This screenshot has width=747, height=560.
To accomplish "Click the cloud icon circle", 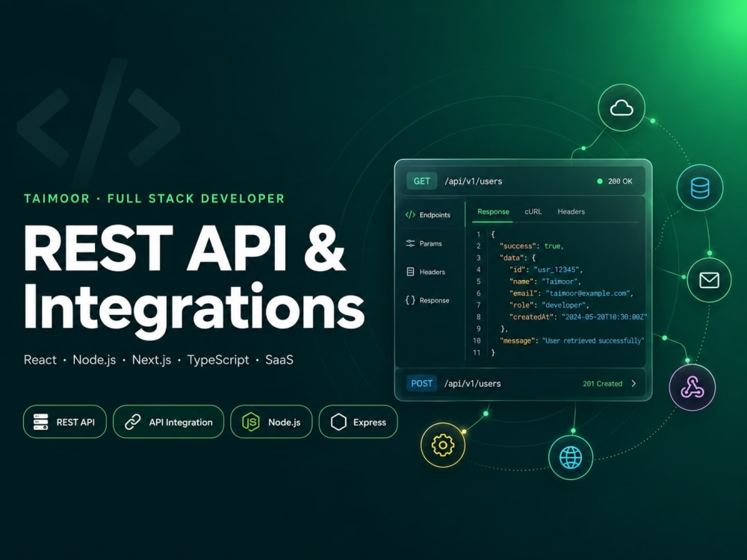I will 622,108.
